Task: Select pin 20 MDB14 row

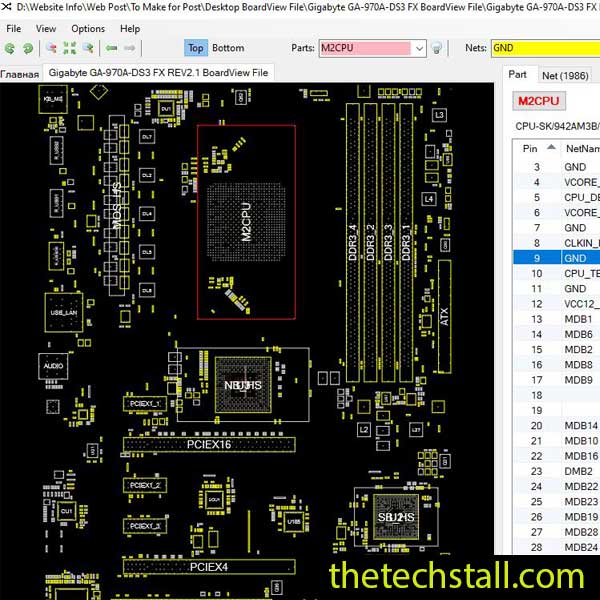Action: point(557,426)
